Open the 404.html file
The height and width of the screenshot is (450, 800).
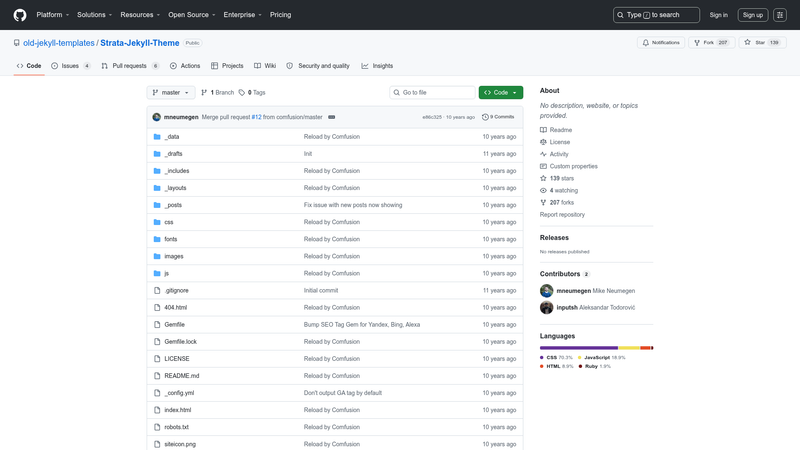176,308
